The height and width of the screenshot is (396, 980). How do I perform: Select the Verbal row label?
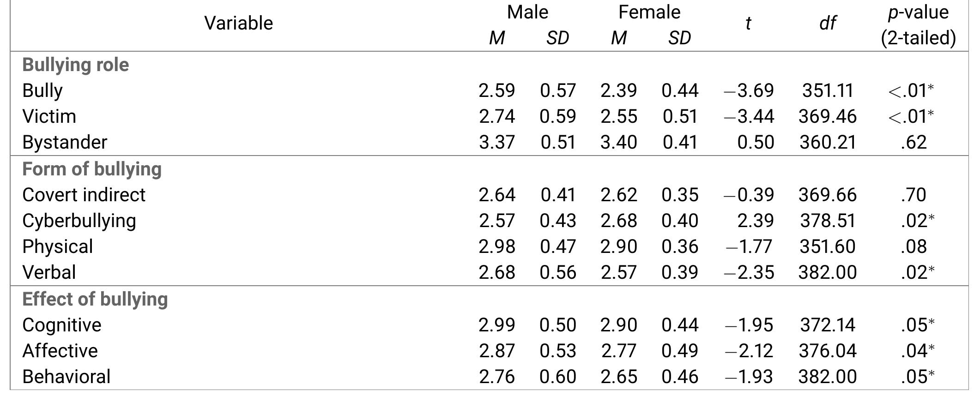[49, 272]
